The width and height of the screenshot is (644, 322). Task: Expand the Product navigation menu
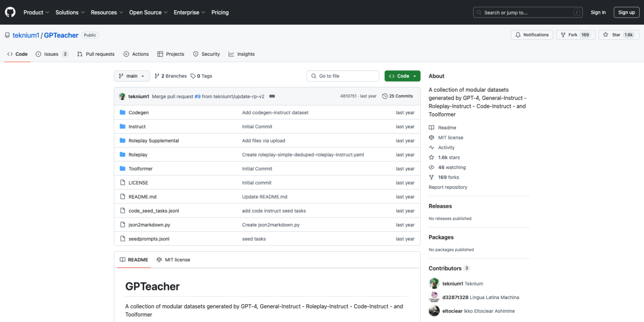pos(36,12)
